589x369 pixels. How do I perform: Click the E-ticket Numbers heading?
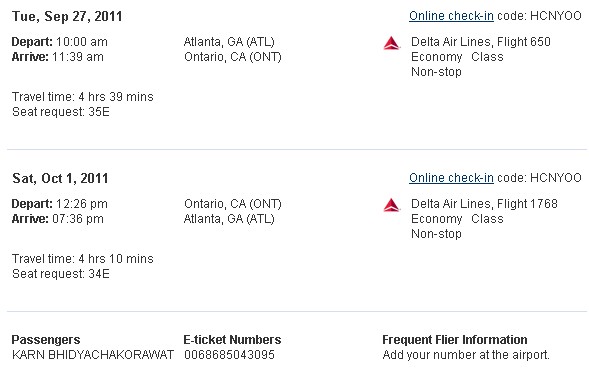point(232,340)
